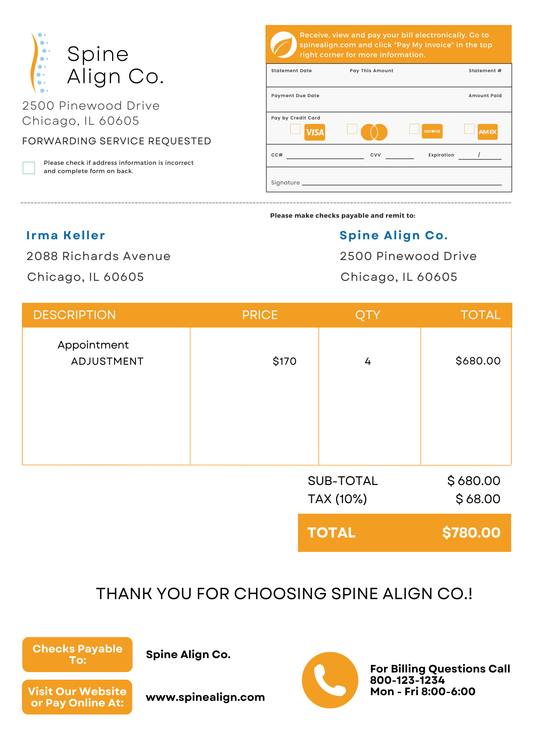Tick the Discover payment checkbox
Image resolution: width=534 pixels, height=756 pixels.
pos(414,129)
